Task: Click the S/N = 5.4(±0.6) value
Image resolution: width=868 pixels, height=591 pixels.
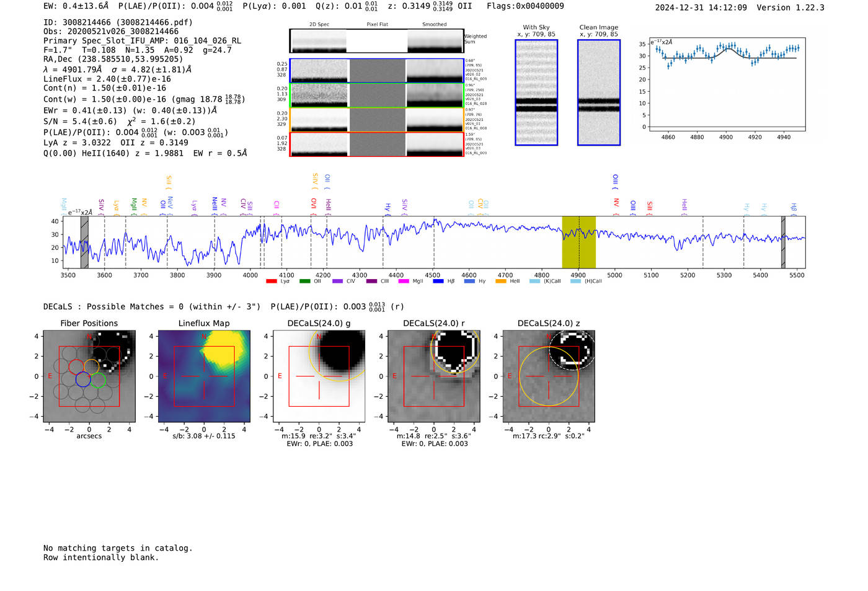Action: (80, 122)
